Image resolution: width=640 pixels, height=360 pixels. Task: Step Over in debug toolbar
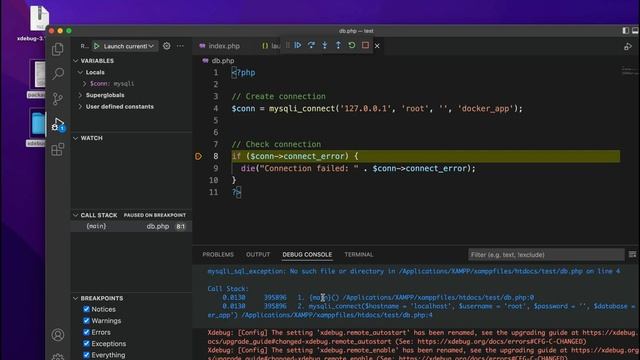click(311, 45)
